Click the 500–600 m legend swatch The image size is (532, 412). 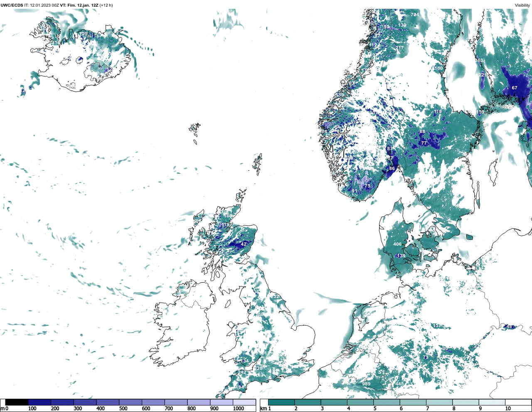(x=131, y=402)
